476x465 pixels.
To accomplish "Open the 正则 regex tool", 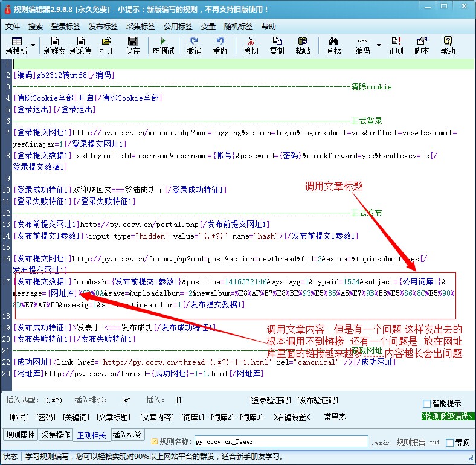I will coord(396,45).
